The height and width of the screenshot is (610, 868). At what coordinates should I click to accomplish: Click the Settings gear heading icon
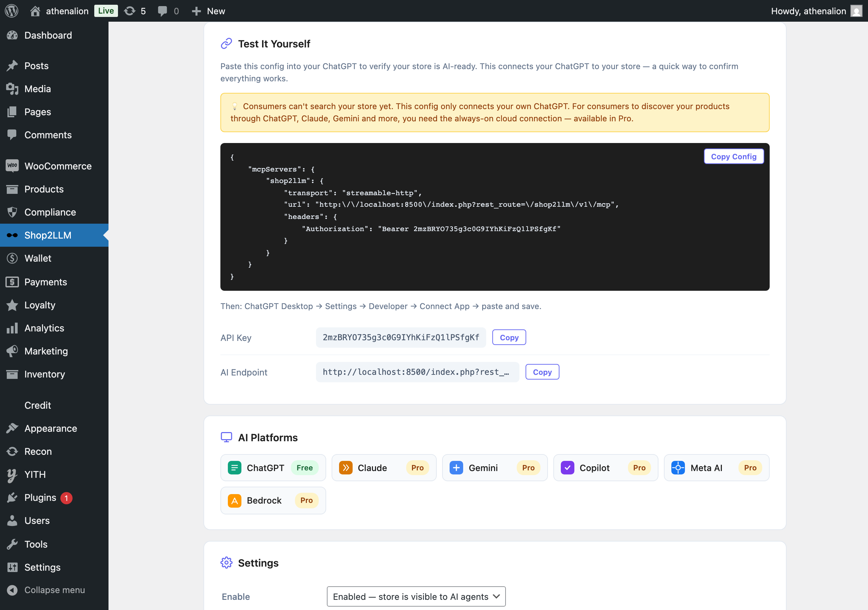coord(226,563)
